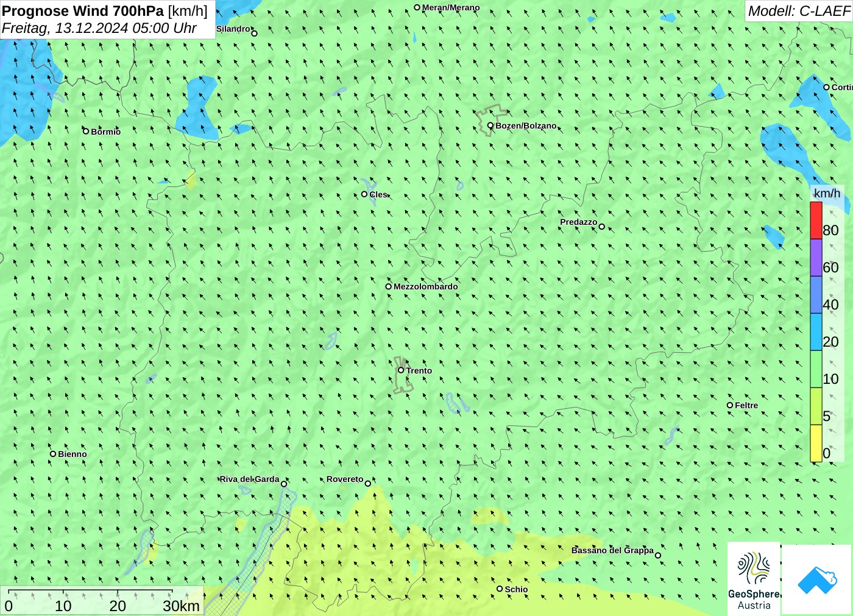Click the yellow-green 5 km/h legend color
853x616 pixels.
816,406
